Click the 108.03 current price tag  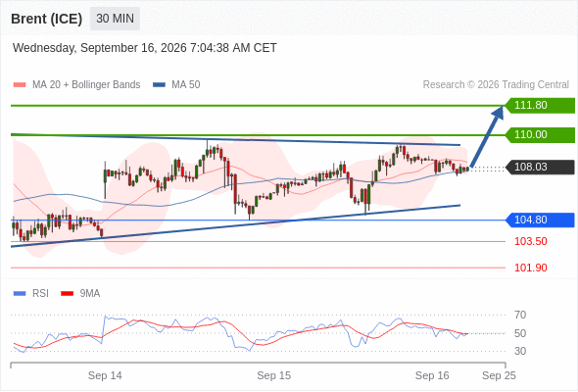point(540,167)
